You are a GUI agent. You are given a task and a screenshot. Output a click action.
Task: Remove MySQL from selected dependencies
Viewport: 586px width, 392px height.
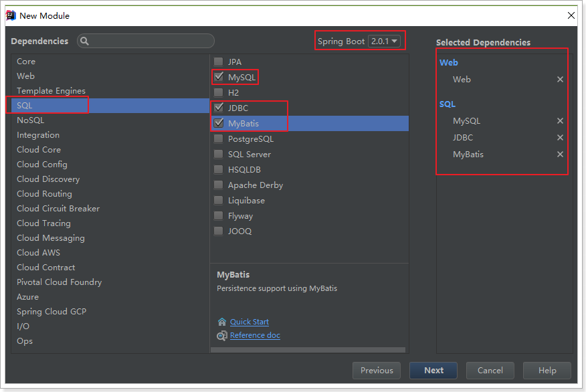[x=560, y=120]
